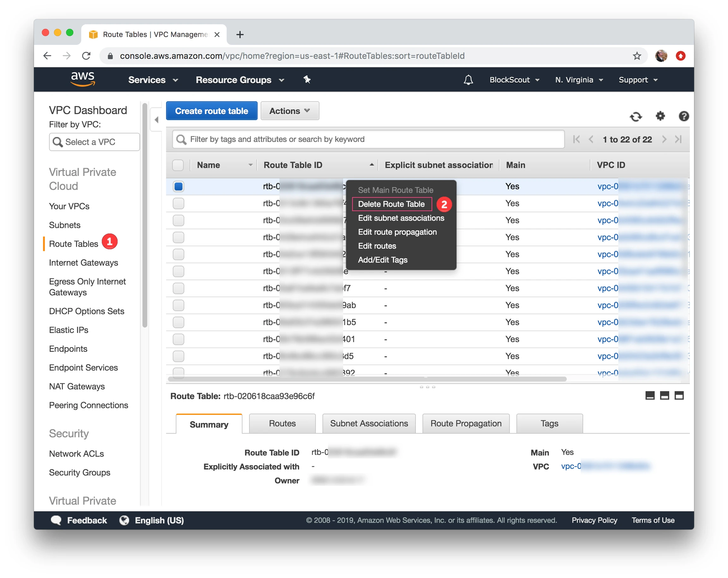Uncheck the selected first route table row
The height and width of the screenshot is (578, 728).
click(x=178, y=187)
